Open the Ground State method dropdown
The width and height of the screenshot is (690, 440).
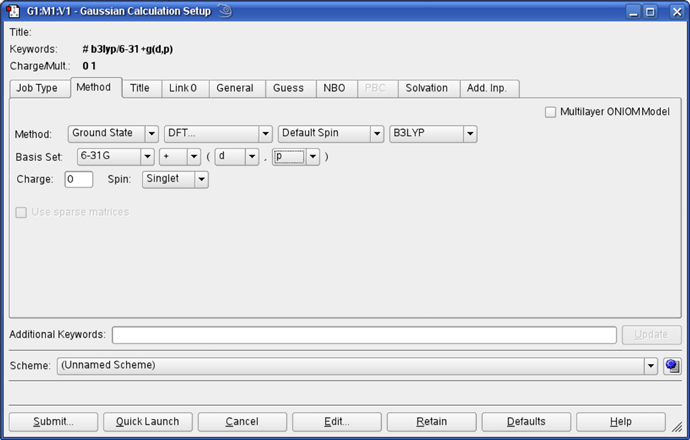[113, 134]
